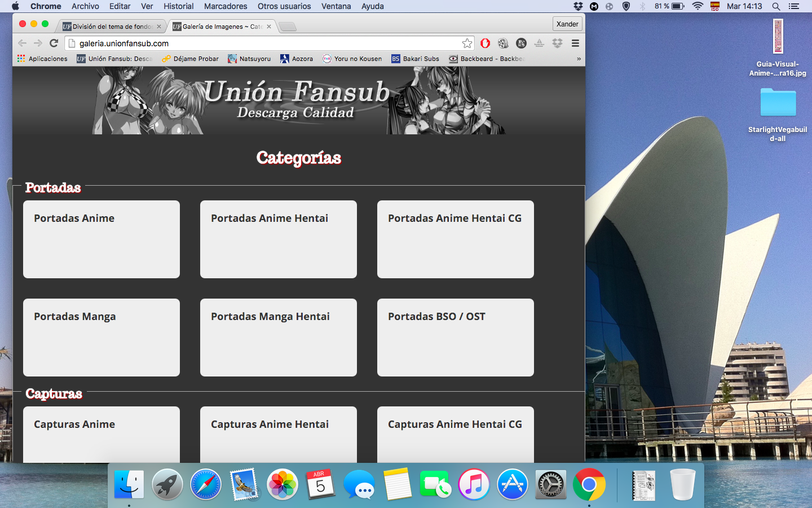812x508 pixels.
Task: Open the Portadas BSO / OST category
Action: [456, 338]
